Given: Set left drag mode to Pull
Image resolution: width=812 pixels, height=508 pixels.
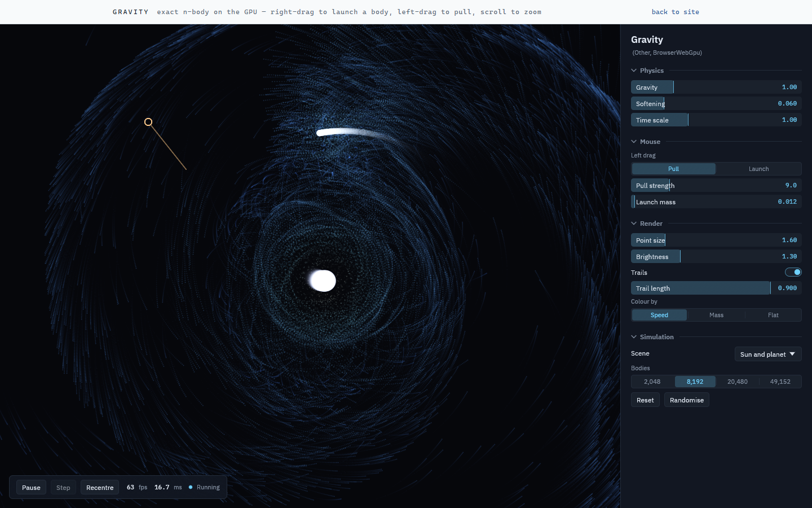Looking at the screenshot, I should click(x=673, y=169).
